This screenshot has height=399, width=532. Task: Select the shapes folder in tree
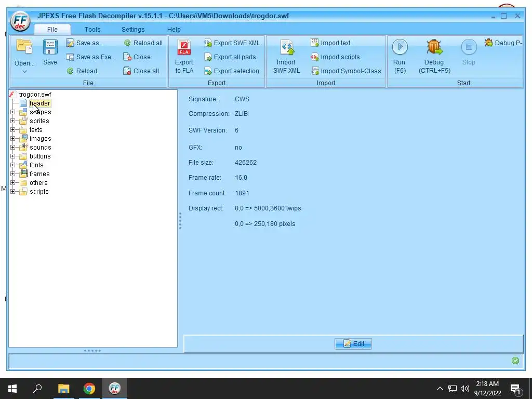tap(40, 112)
